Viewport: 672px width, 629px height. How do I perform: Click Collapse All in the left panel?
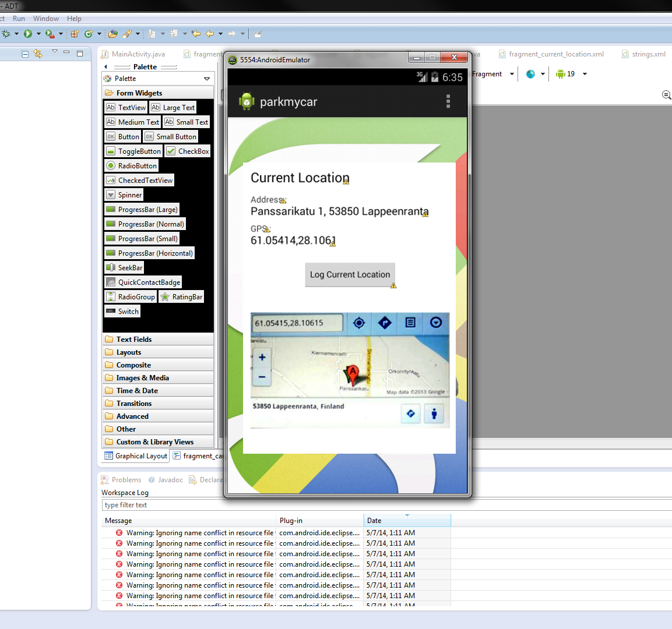pyautogui.click(x=25, y=54)
